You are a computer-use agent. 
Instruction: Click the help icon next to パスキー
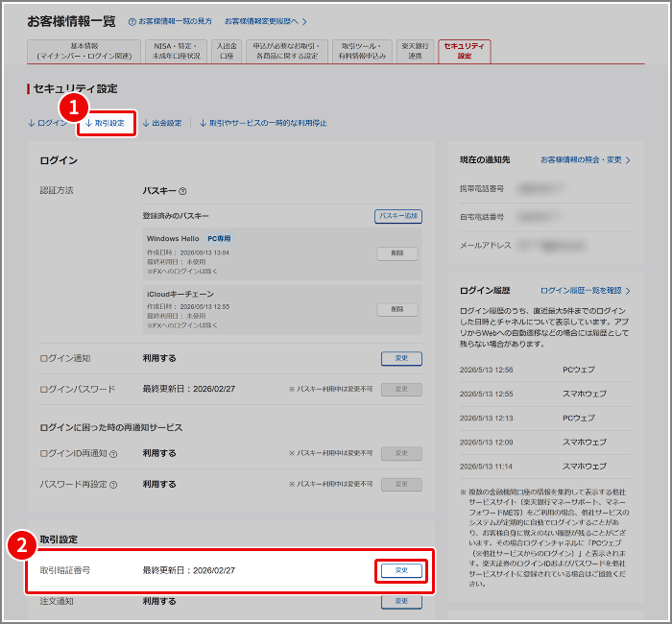coord(182,191)
